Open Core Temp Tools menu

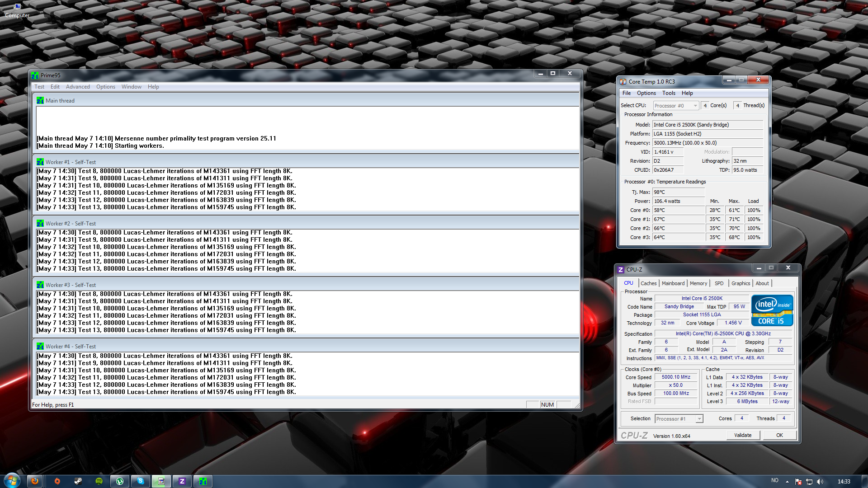pyautogui.click(x=669, y=93)
